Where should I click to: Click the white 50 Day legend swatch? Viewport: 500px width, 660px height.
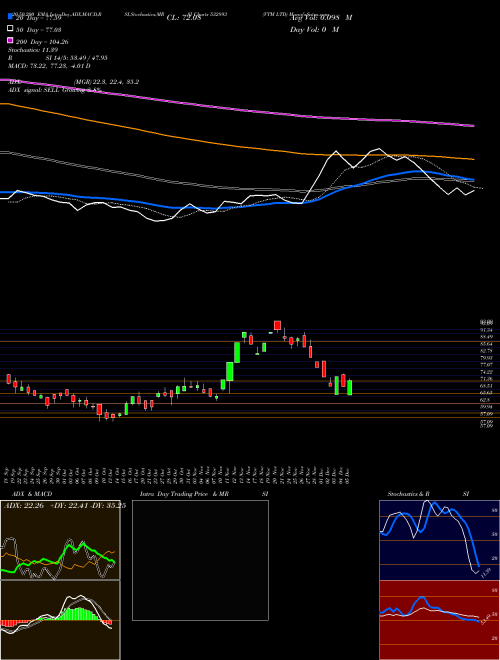[10, 29]
